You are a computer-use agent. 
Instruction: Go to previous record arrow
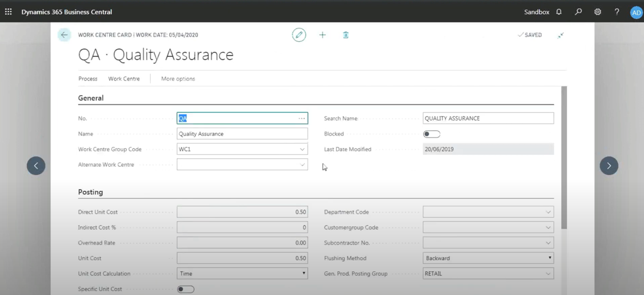pos(36,166)
